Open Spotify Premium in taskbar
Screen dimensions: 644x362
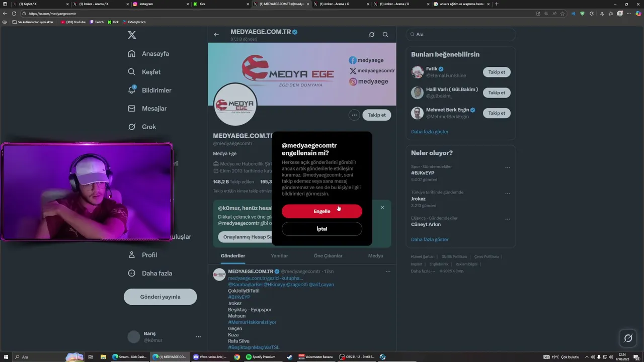(261, 357)
